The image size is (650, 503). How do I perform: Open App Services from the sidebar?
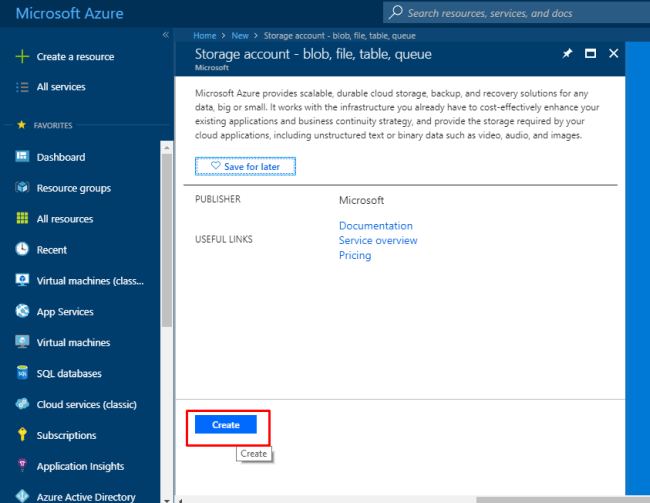pos(65,312)
